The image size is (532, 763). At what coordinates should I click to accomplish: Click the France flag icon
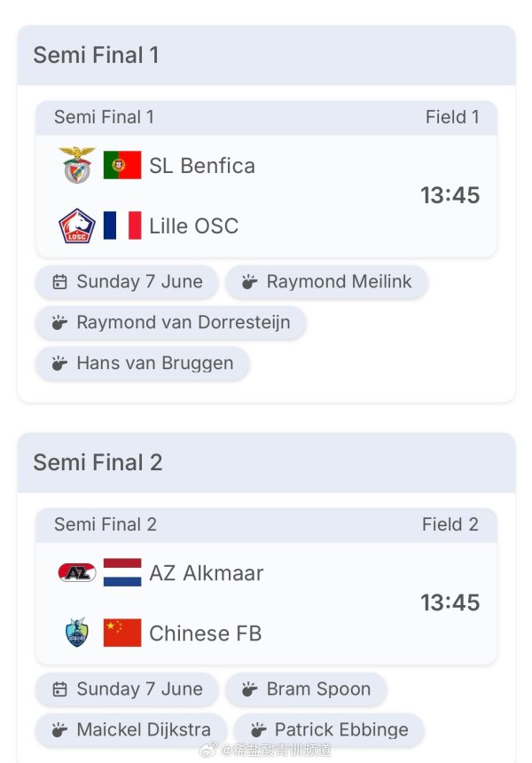[122, 225]
